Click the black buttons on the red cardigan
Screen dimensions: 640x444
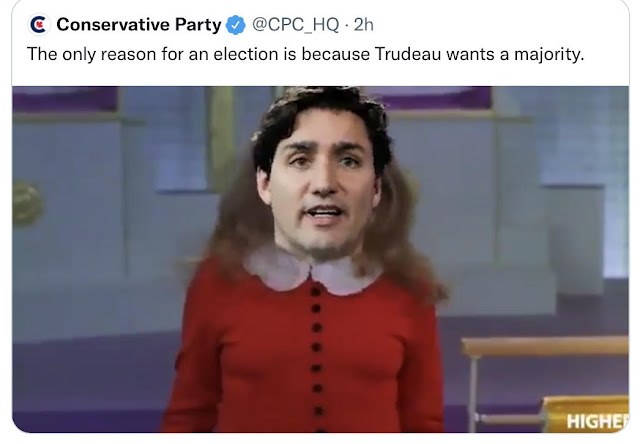[x=316, y=351]
